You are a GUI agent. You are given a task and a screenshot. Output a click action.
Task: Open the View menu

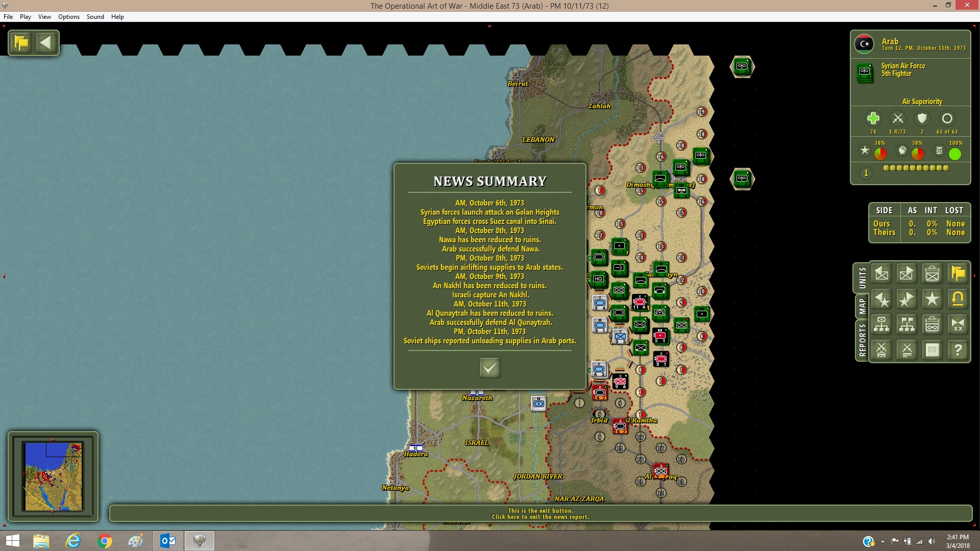click(x=44, y=17)
